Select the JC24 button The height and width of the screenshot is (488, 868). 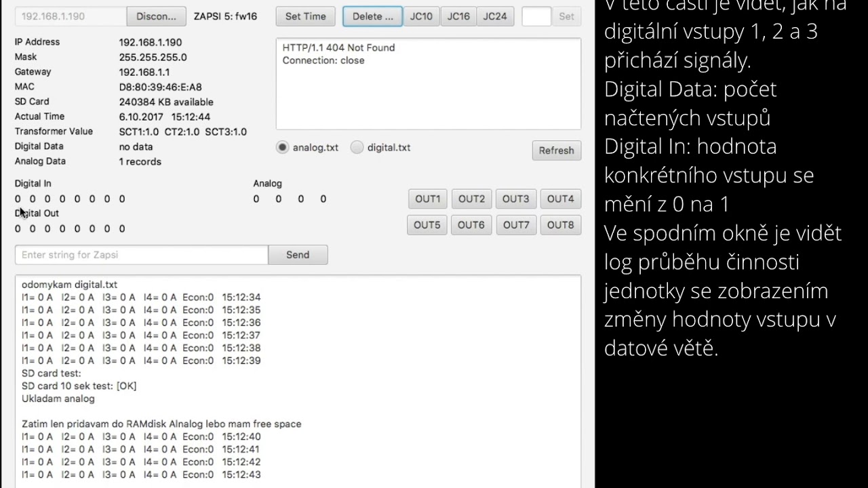pyautogui.click(x=495, y=16)
